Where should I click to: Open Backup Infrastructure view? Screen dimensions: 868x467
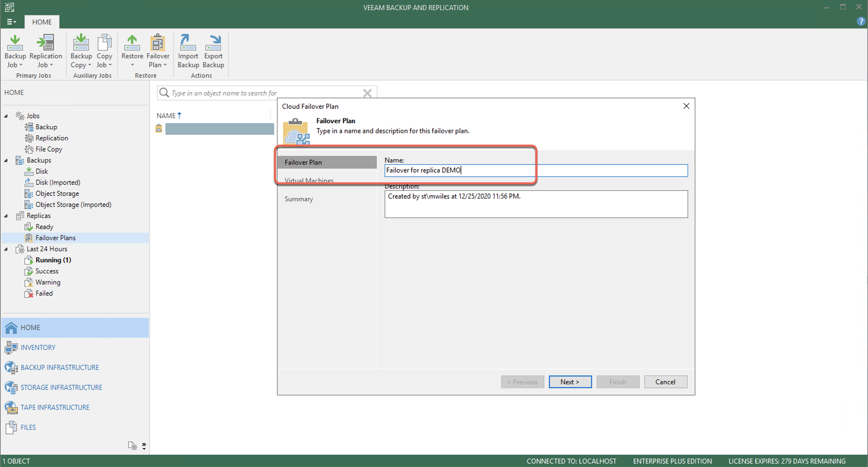coord(59,367)
